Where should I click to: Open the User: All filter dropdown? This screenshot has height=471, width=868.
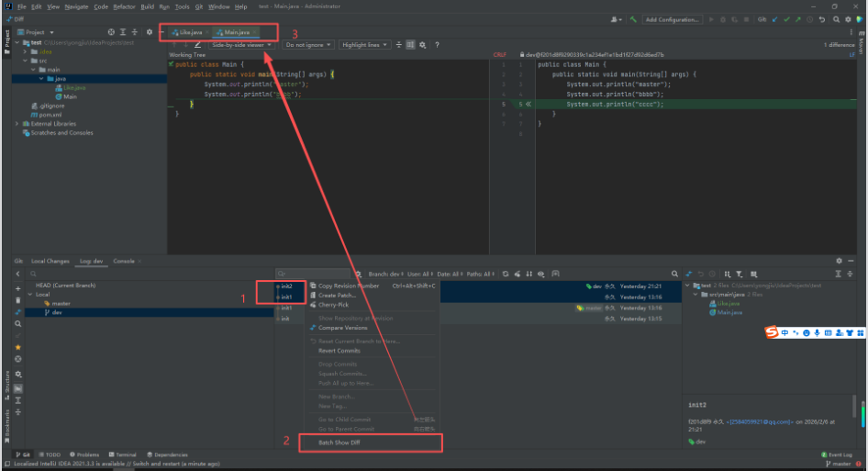pyautogui.click(x=421, y=274)
